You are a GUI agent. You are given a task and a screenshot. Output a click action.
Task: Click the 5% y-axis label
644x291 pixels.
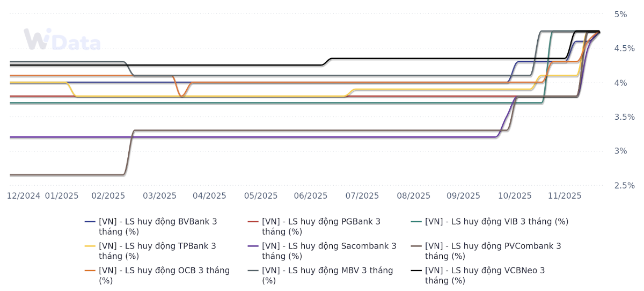pyautogui.click(x=620, y=14)
